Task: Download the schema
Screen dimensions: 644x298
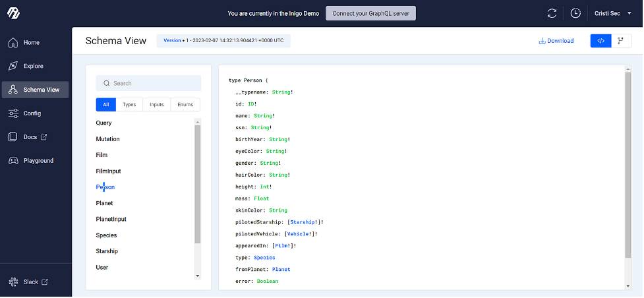Action: coord(556,41)
